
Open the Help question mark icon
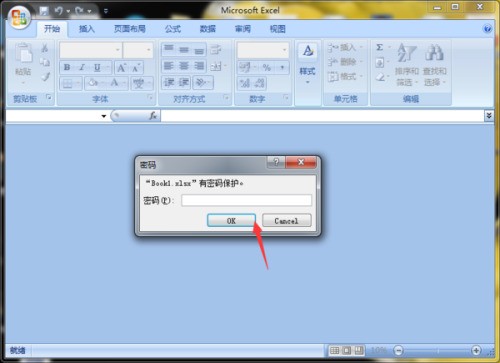(x=487, y=29)
